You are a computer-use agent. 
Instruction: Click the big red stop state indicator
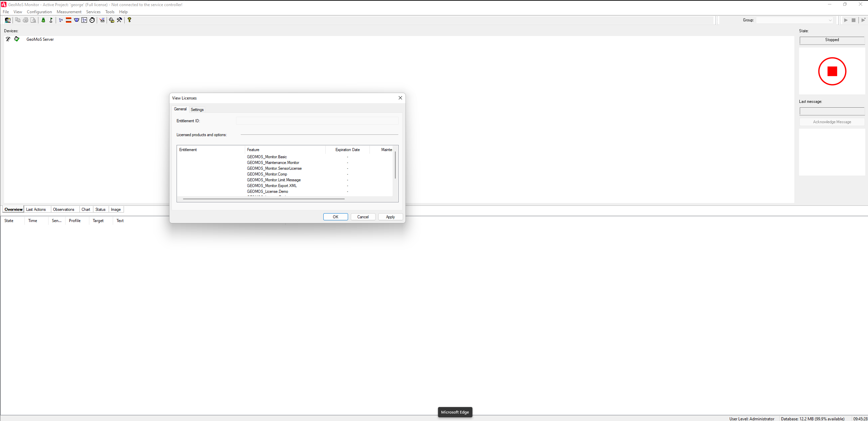pos(832,71)
